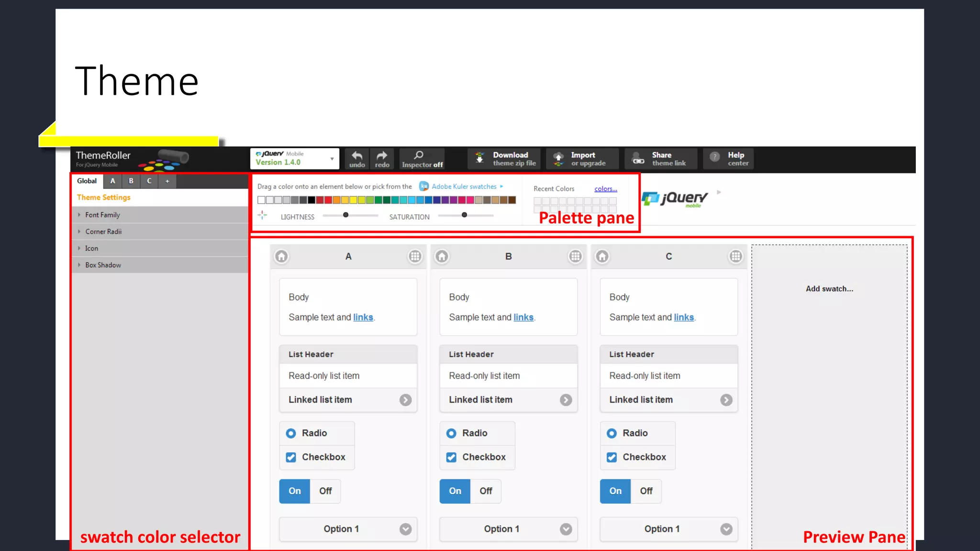Click the undo arrow icon

point(357,156)
